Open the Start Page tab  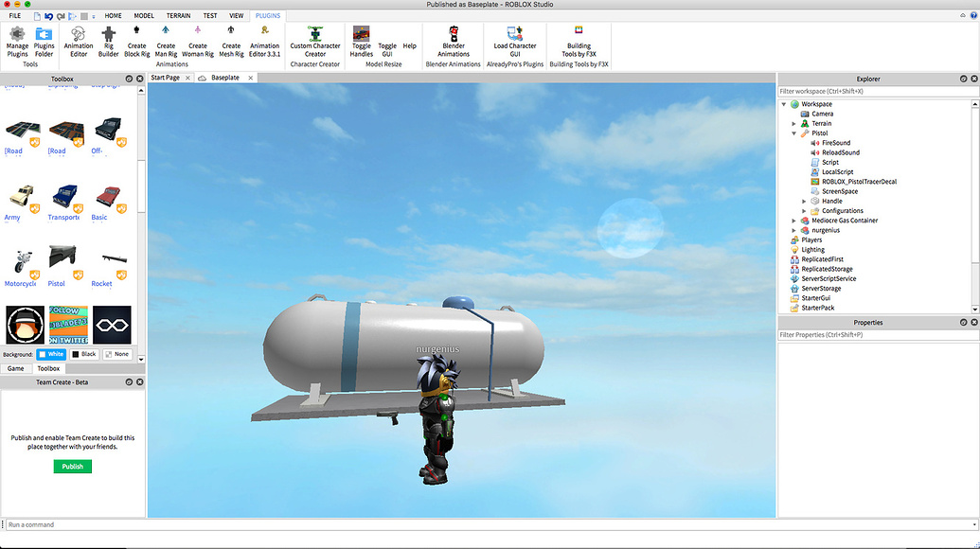coord(167,78)
